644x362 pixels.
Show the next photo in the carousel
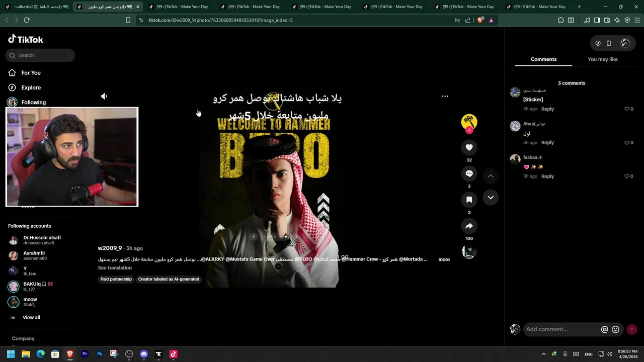(296, 237)
